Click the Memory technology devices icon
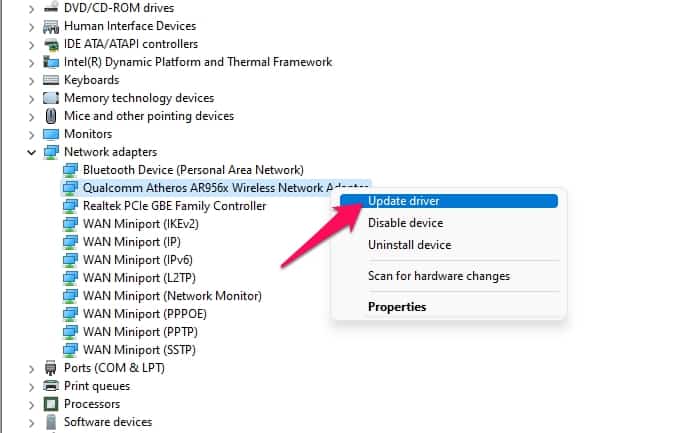 click(x=51, y=98)
